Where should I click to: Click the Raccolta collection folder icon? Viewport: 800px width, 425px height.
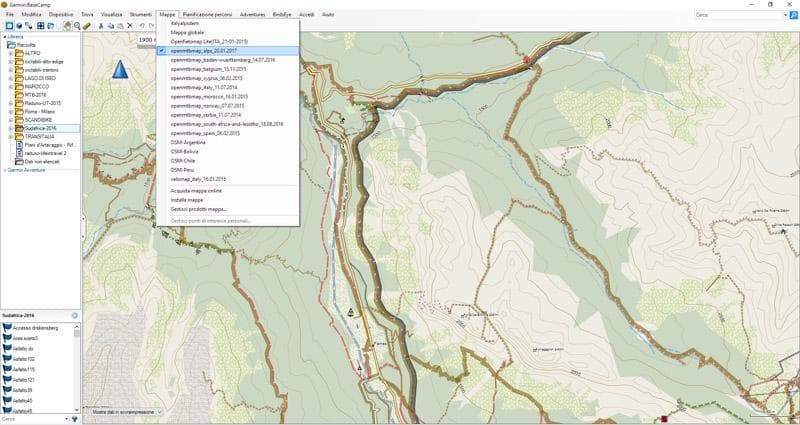click(11, 45)
